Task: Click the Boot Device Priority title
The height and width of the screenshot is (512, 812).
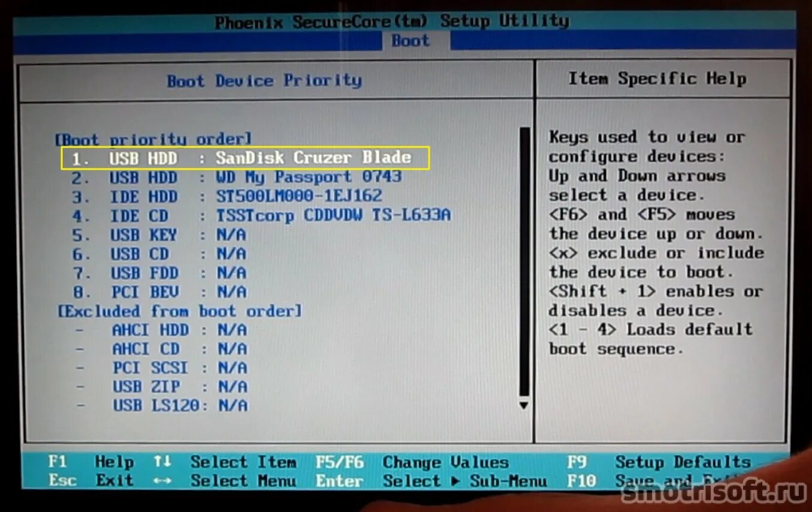Action: click(x=264, y=81)
